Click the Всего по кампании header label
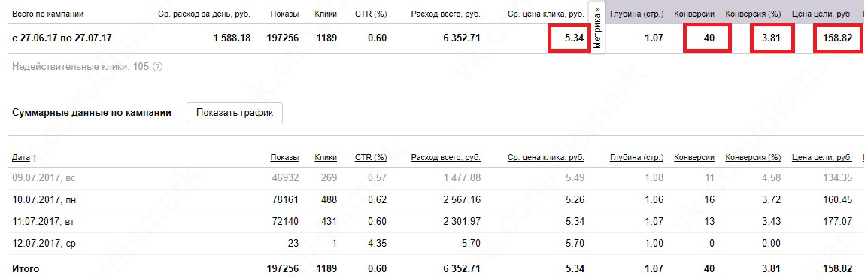Viewport: 868px width, 279px height. point(47,14)
